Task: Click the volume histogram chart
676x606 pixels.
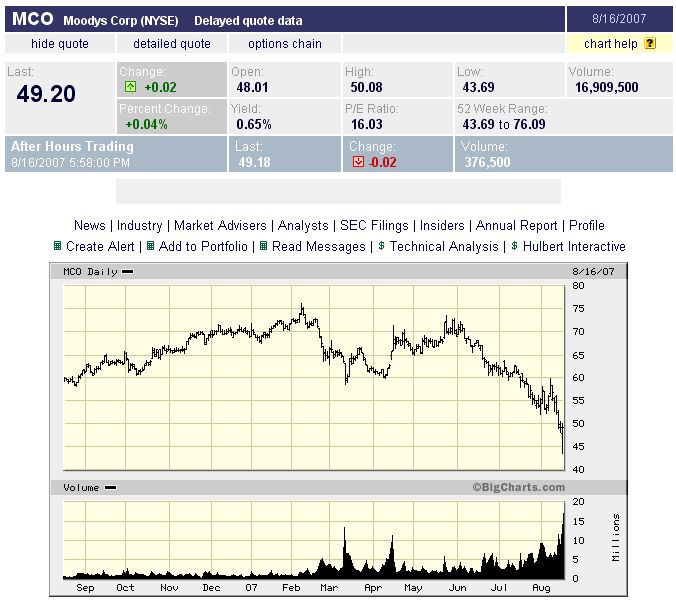Action: (314, 540)
